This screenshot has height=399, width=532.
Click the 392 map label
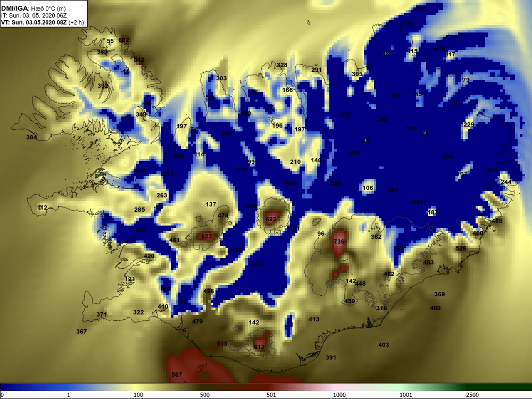pyautogui.click(x=103, y=86)
